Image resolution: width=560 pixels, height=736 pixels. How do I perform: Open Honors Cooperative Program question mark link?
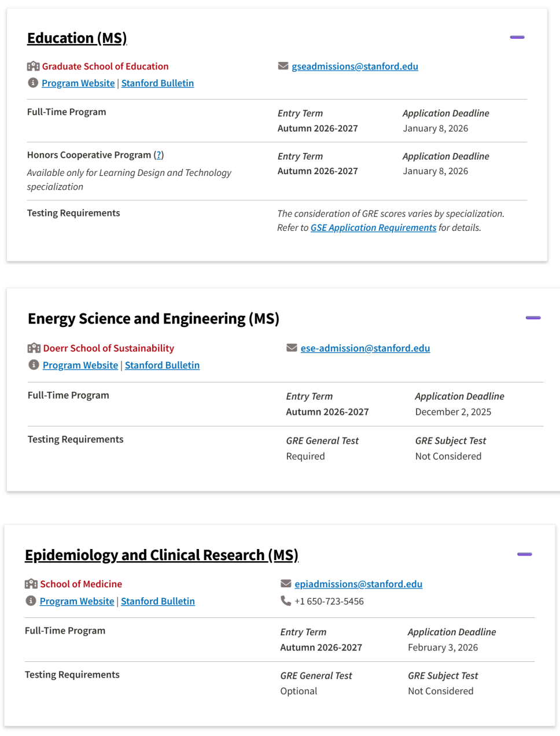159,155
